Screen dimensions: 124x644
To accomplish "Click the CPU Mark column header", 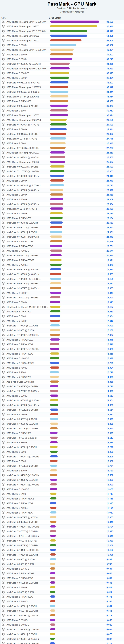I will pyautogui.click(x=55, y=18).
